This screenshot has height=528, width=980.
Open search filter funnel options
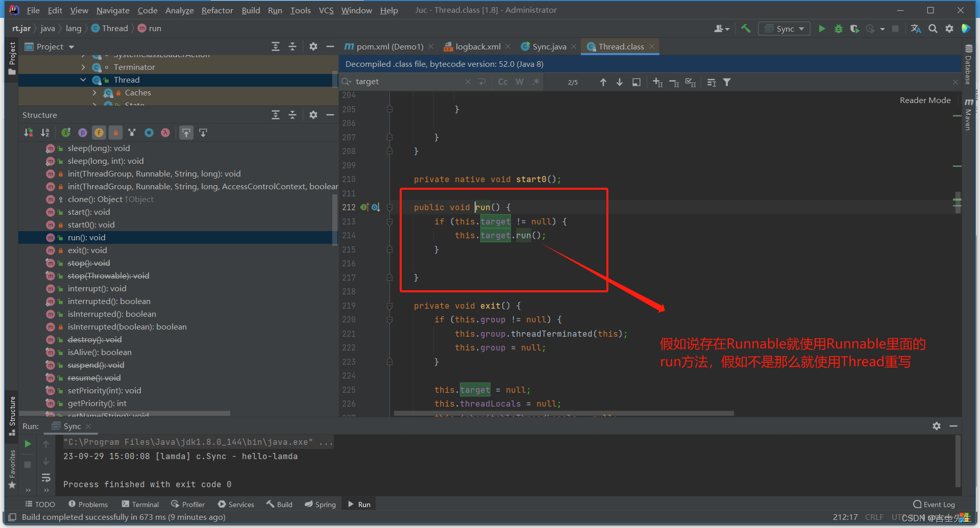pos(727,82)
